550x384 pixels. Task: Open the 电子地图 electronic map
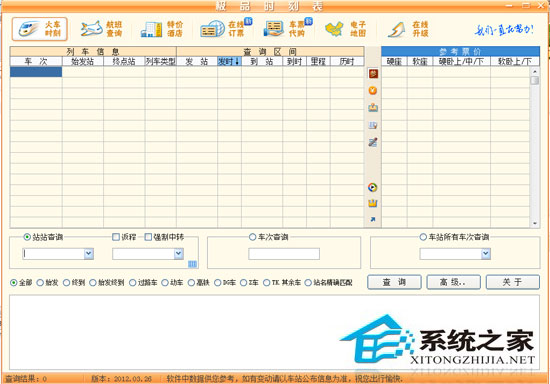click(346, 29)
